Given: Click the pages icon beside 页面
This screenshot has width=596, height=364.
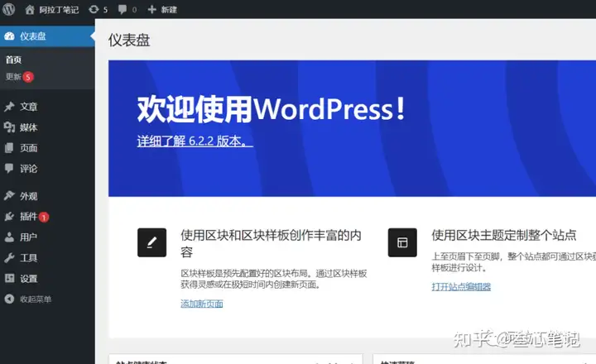Looking at the screenshot, I should (x=9, y=148).
